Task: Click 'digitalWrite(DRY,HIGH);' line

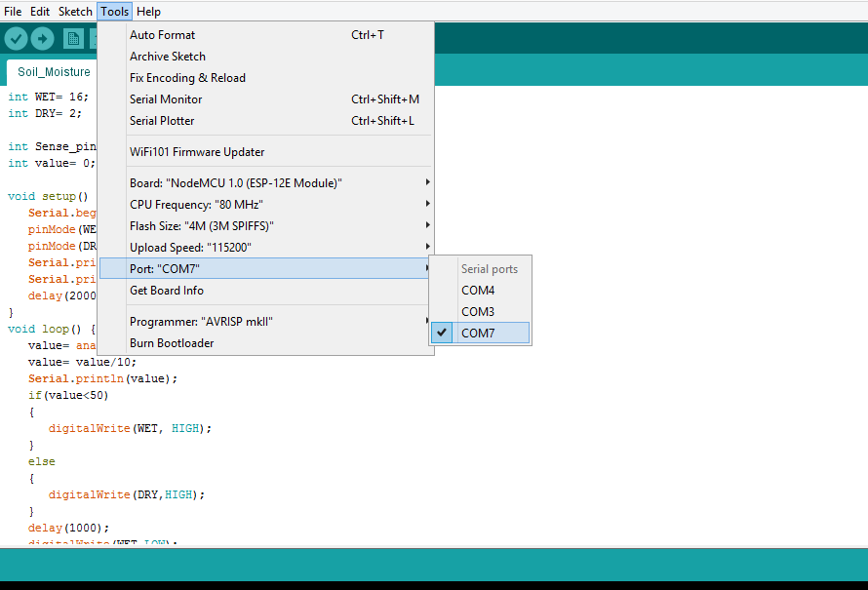Action: coord(126,494)
